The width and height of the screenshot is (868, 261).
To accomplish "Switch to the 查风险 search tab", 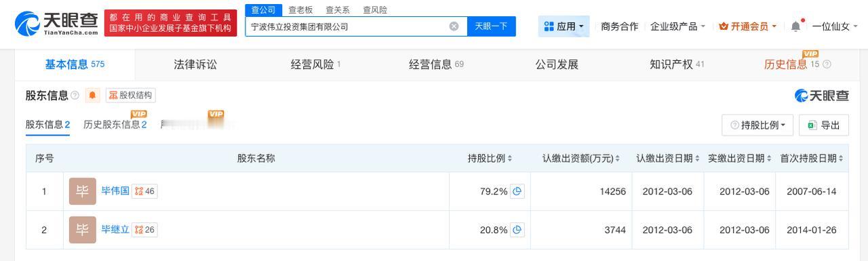I will tap(375, 9).
